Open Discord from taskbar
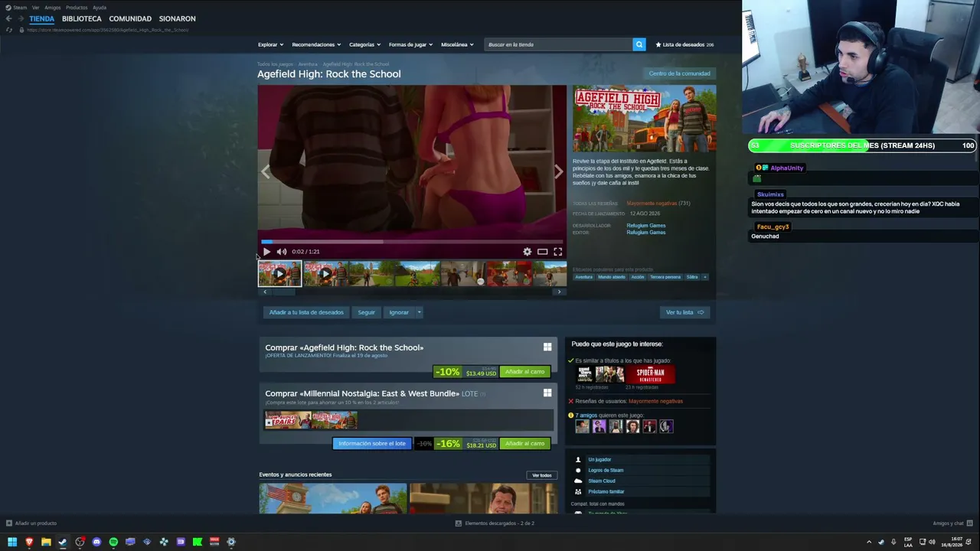 click(96, 542)
